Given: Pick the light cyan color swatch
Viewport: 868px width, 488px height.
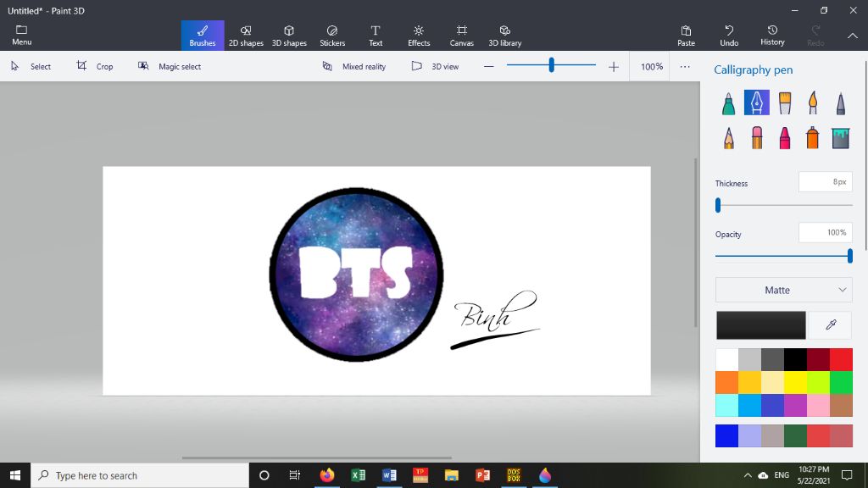Looking at the screenshot, I should pyautogui.click(x=726, y=405).
